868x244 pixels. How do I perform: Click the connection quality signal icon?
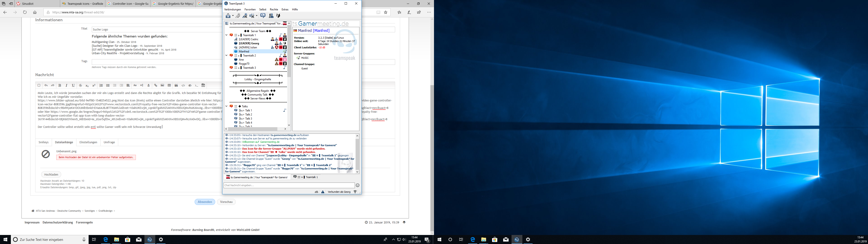[355, 192]
